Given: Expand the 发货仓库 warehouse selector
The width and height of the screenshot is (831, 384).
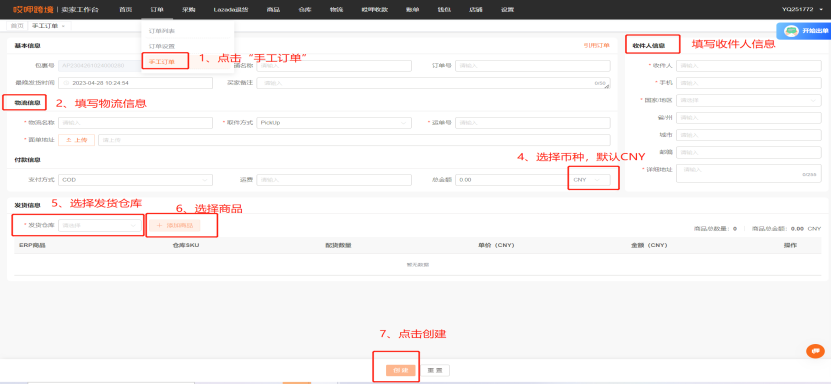Looking at the screenshot, I should coord(100,225).
